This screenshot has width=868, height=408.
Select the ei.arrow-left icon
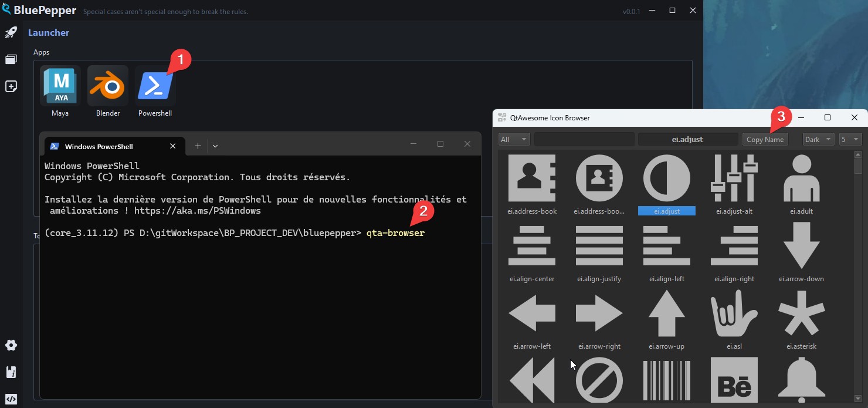pos(532,313)
